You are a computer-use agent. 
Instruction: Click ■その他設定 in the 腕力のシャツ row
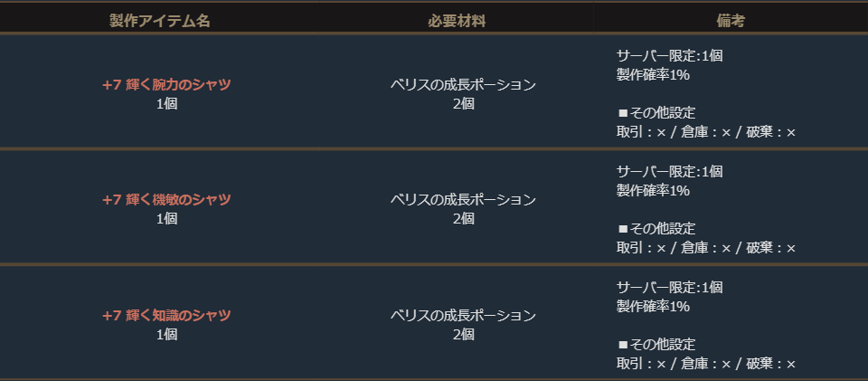(x=656, y=113)
